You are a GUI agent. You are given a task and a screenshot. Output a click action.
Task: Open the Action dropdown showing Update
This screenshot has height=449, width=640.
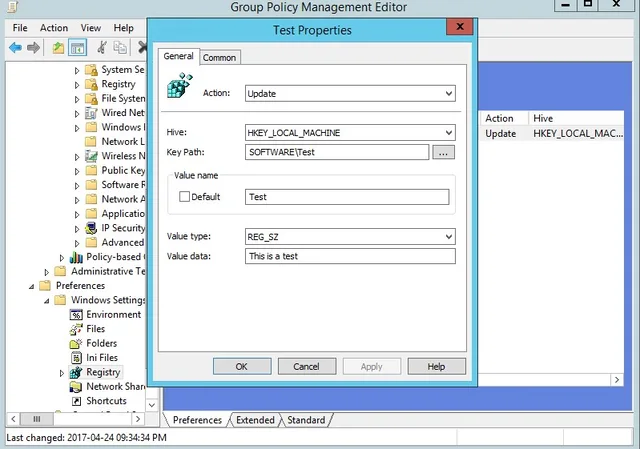[350, 93]
